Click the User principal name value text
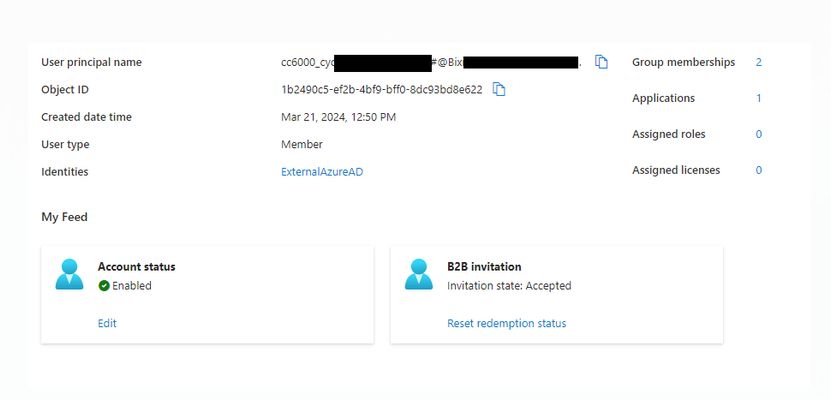This screenshot has width=831, height=400. [431, 63]
